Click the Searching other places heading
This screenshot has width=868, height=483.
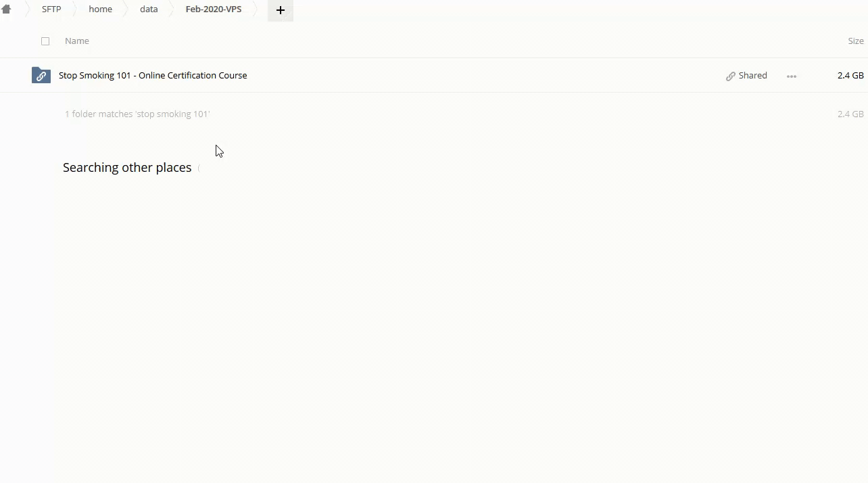[x=127, y=168]
